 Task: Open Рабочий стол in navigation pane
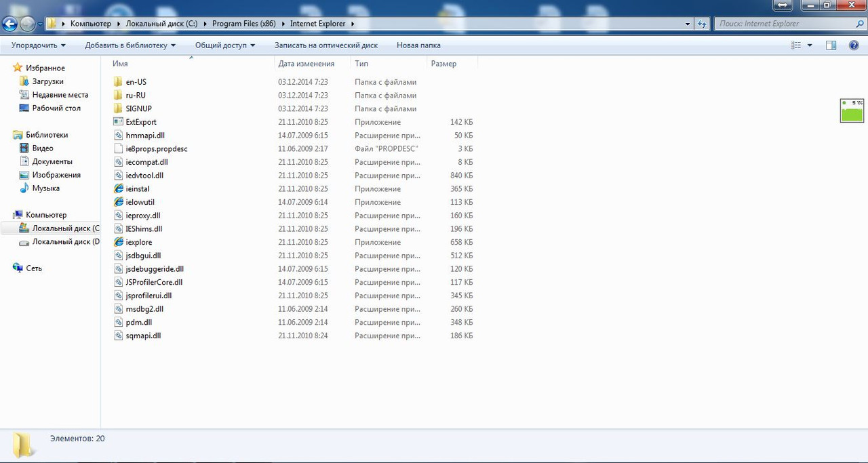pos(56,108)
